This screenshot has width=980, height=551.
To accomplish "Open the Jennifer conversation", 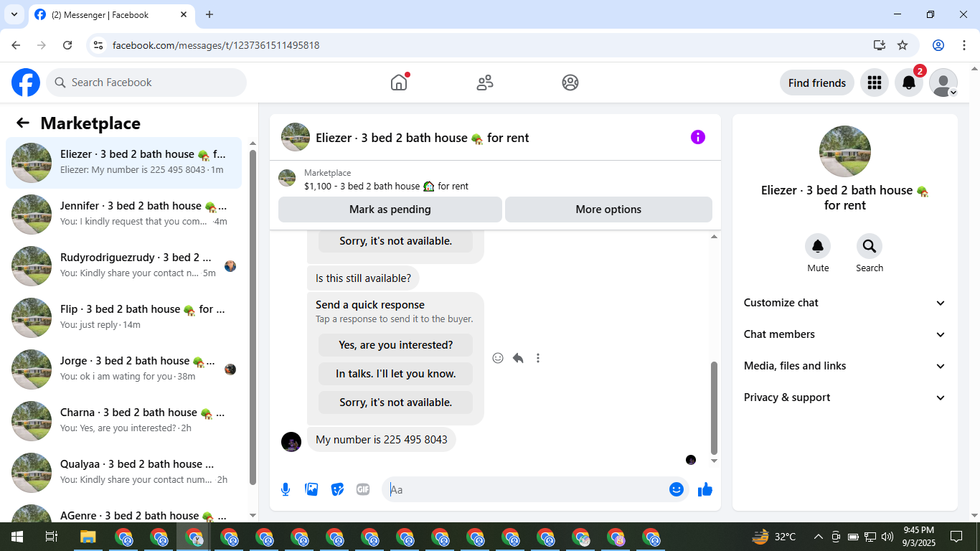I will [124, 215].
